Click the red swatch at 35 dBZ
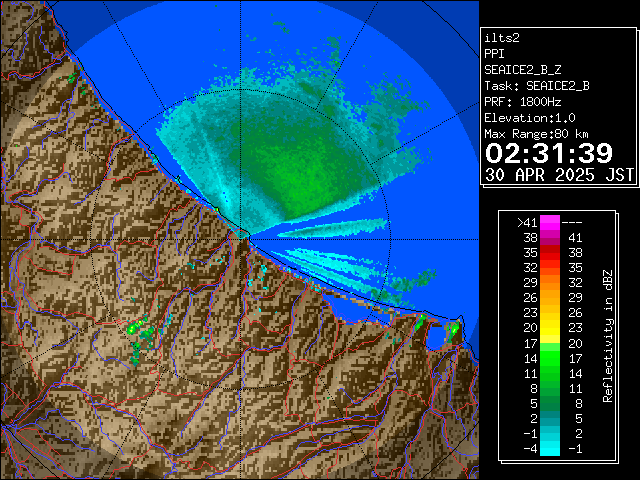This screenshot has width=640, height=480. click(x=550, y=253)
